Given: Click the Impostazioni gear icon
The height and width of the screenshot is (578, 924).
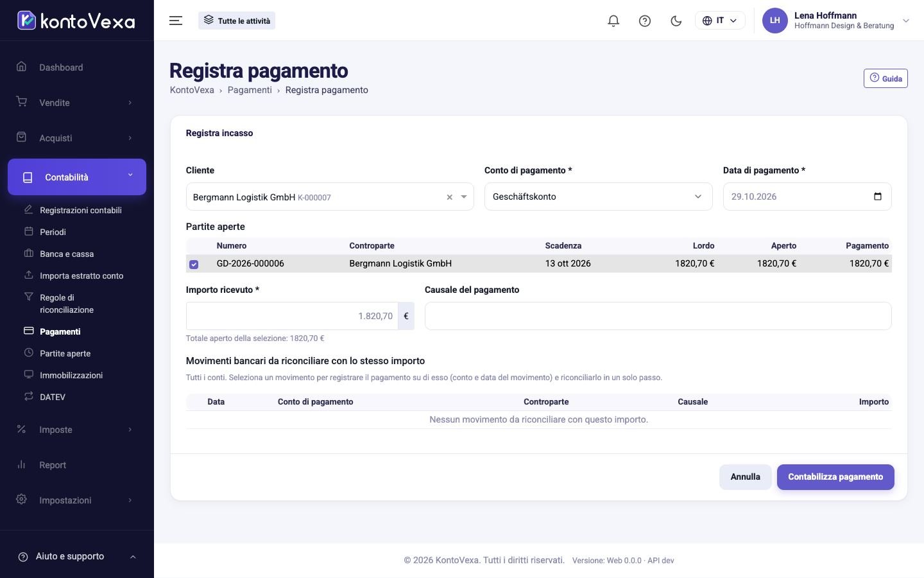Looking at the screenshot, I should point(22,500).
